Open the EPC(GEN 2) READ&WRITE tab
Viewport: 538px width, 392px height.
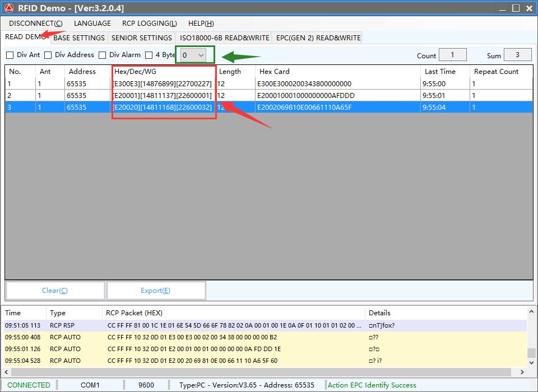tap(318, 38)
